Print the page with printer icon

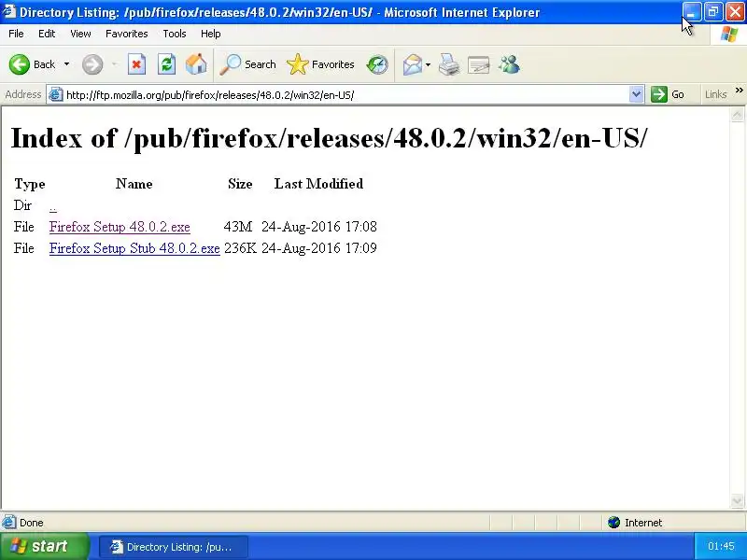pyautogui.click(x=449, y=64)
